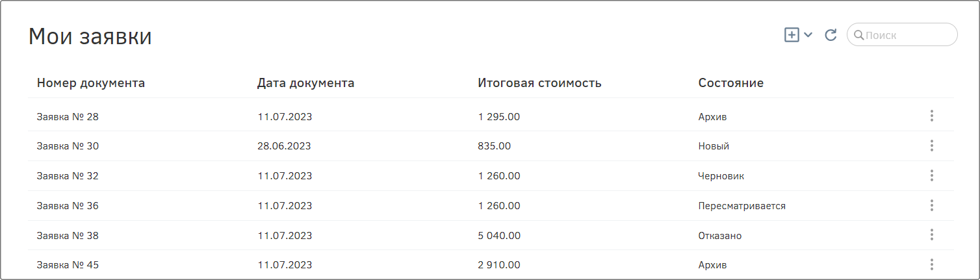980x280 pixels.
Task: Click the Черновик status of Заявка № 32
Action: tap(721, 176)
